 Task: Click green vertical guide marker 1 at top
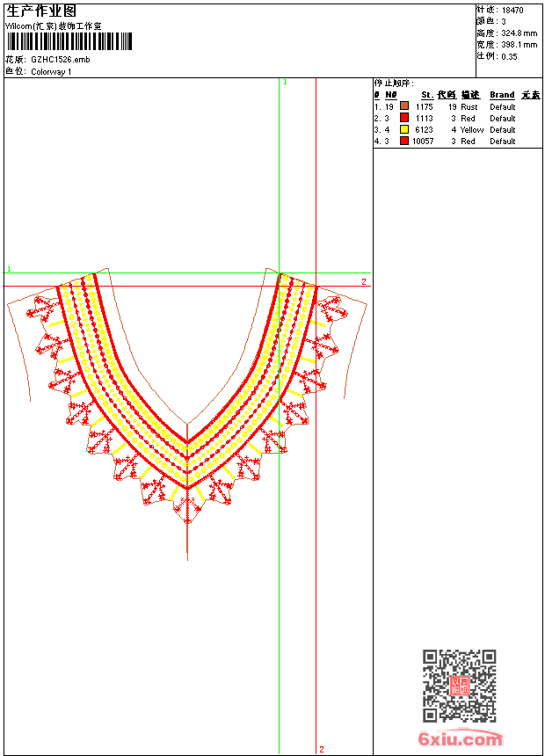pyautogui.click(x=285, y=83)
